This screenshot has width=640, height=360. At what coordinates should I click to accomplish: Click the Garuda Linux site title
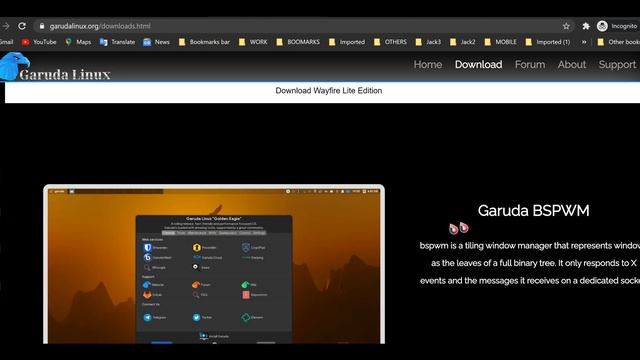65,74
